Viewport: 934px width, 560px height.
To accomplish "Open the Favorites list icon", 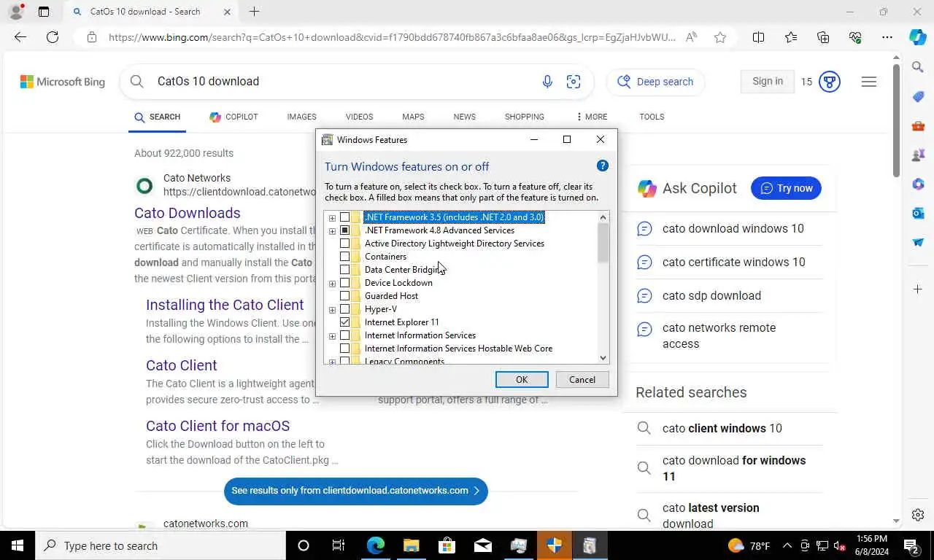I will [791, 37].
